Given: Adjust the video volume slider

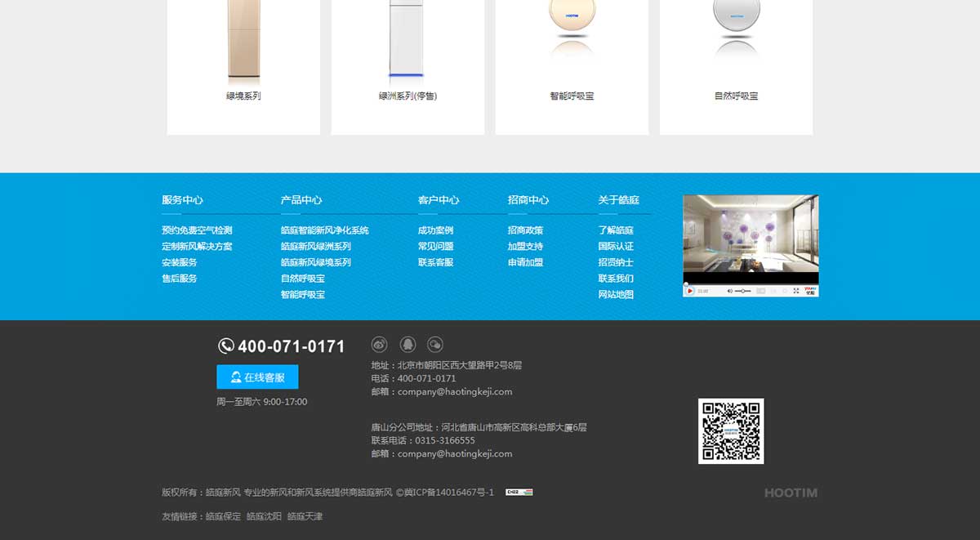Looking at the screenshot, I should point(742,291).
